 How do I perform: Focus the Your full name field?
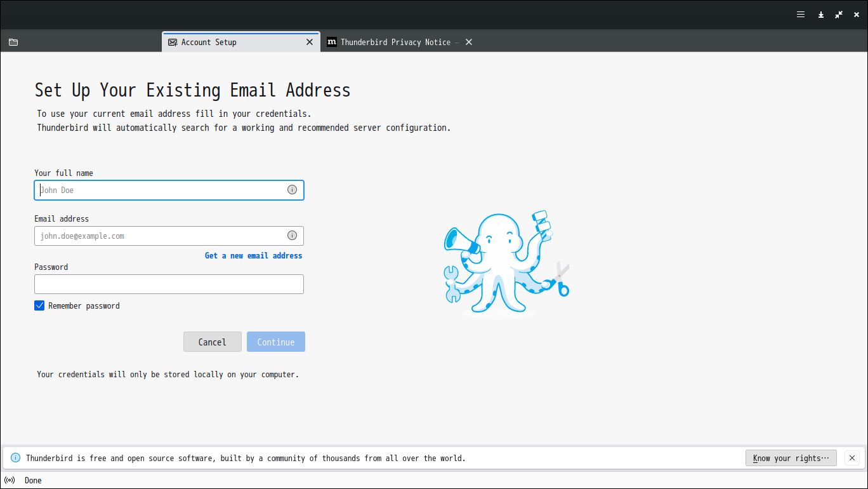tap(169, 190)
